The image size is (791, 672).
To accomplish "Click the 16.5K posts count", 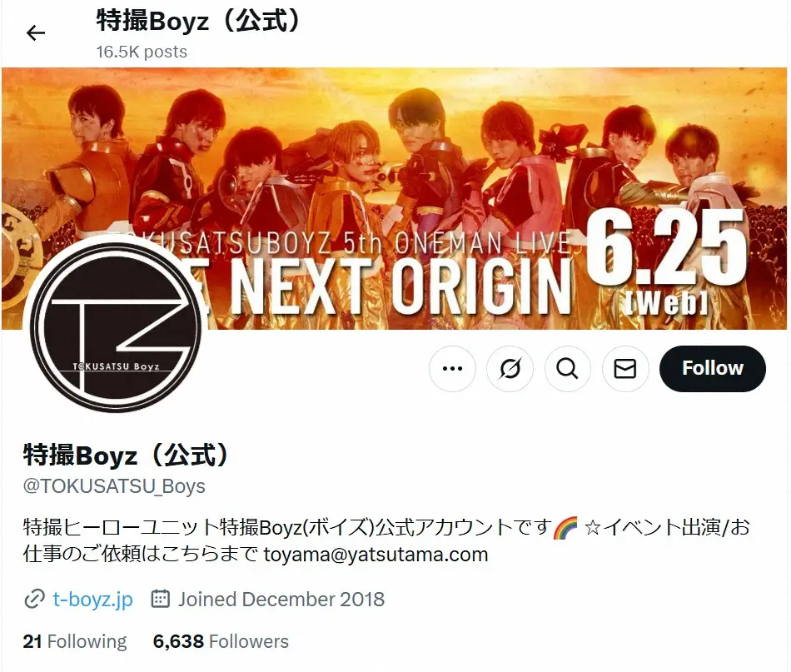I will point(142,52).
